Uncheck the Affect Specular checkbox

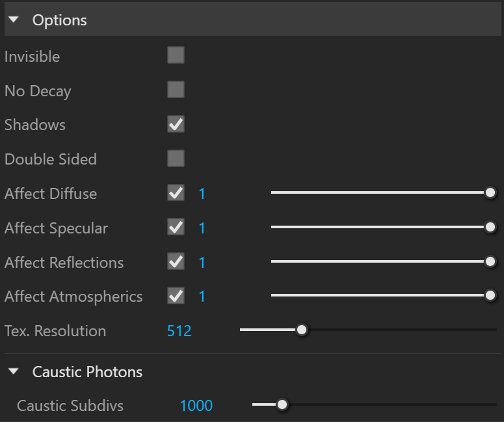176,227
